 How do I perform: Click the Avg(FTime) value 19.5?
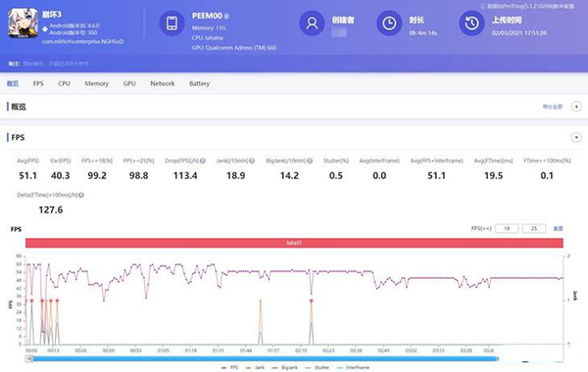pyautogui.click(x=494, y=175)
